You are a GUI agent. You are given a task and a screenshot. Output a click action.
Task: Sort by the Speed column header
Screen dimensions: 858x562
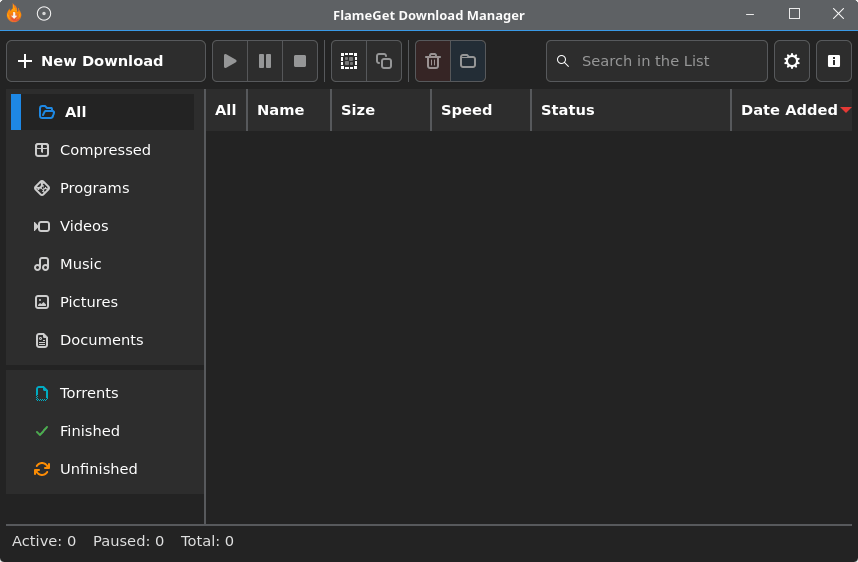[481, 110]
